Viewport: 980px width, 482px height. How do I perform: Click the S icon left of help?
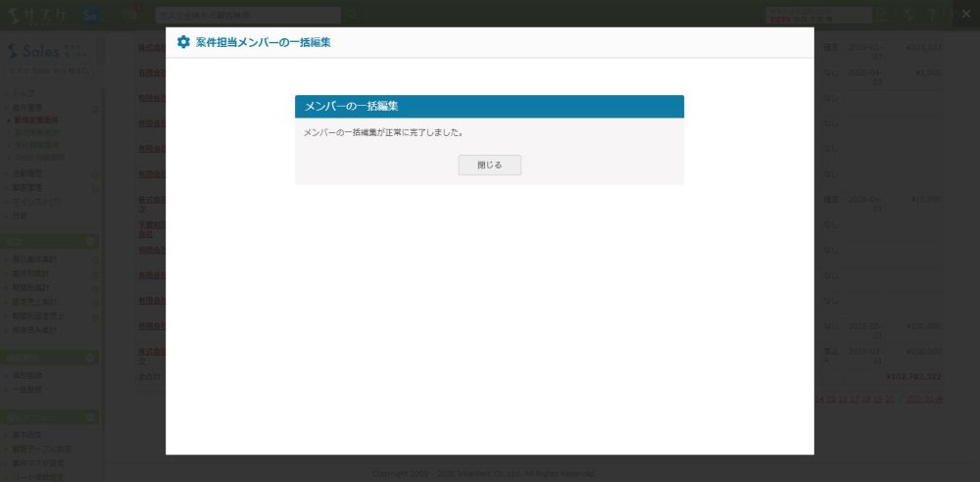coord(908,16)
